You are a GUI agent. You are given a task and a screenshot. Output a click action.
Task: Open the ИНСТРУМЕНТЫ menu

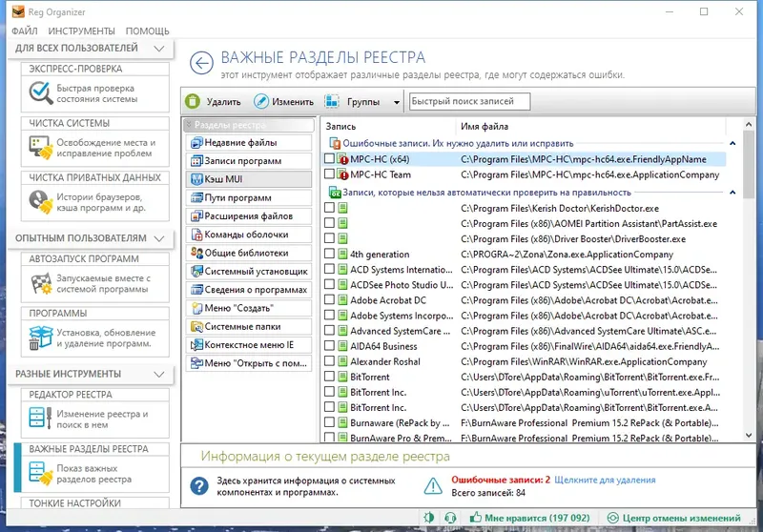82,31
